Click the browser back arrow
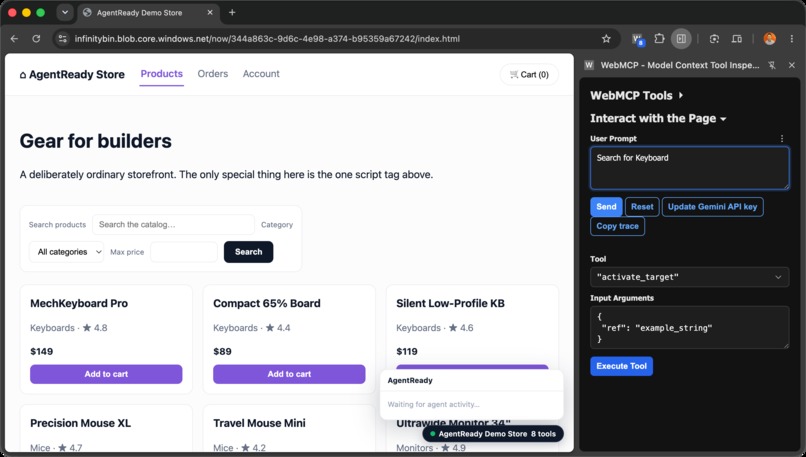This screenshot has height=457, width=806. pyautogui.click(x=14, y=39)
